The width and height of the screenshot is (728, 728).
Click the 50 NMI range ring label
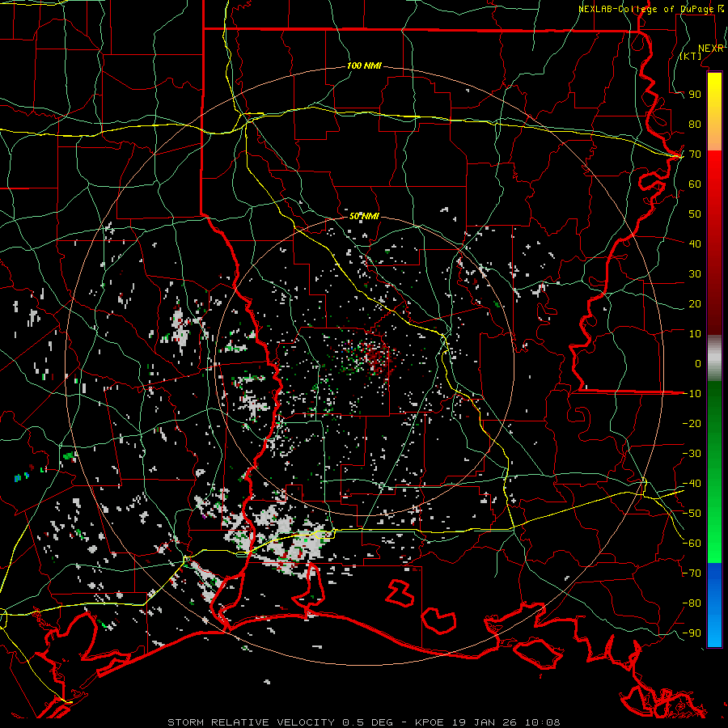click(364, 216)
